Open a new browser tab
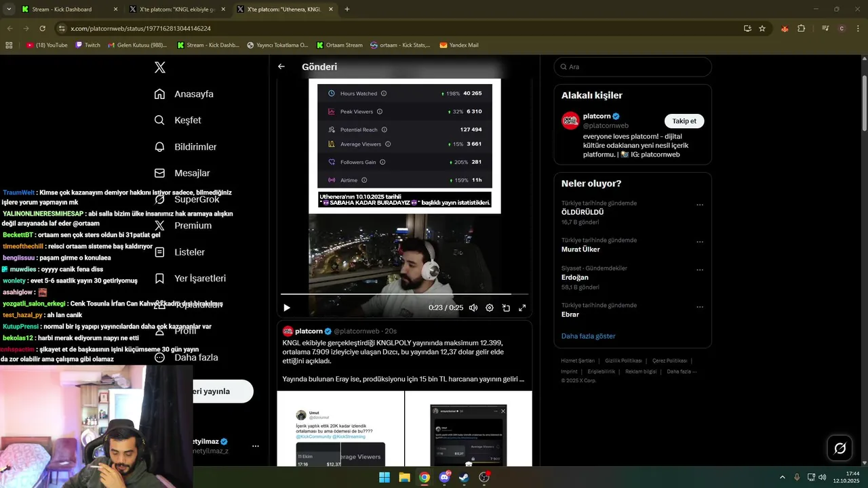The image size is (868, 488). (x=347, y=9)
